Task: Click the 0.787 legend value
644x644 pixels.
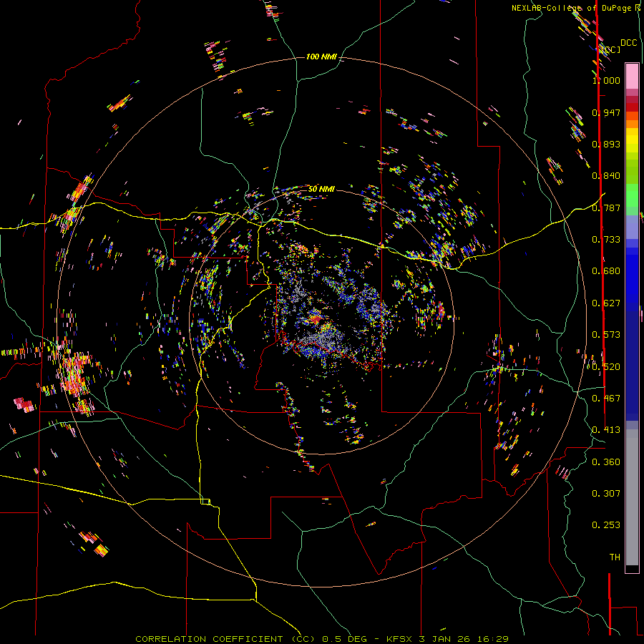Action: pyautogui.click(x=606, y=208)
